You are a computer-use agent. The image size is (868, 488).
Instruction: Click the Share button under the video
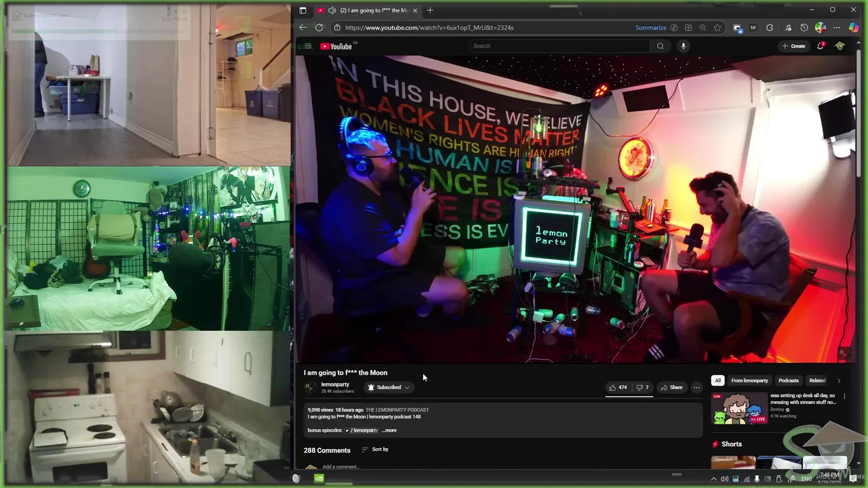[671, 388]
